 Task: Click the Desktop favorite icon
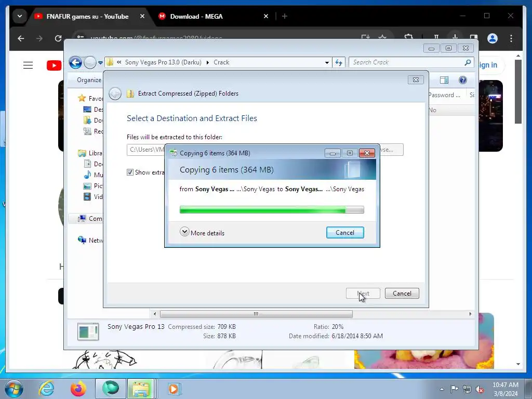click(87, 109)
